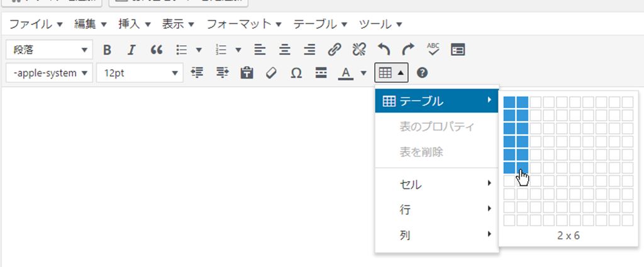Screen dimensions: 644x267
Task: Toggle italic formatting
Action: [131, 50]
